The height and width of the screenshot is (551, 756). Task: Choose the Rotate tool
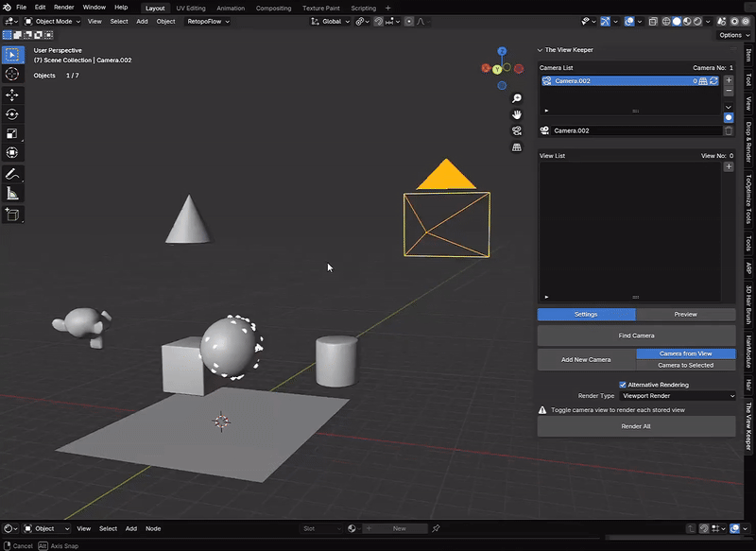click(x=12, y=114)
